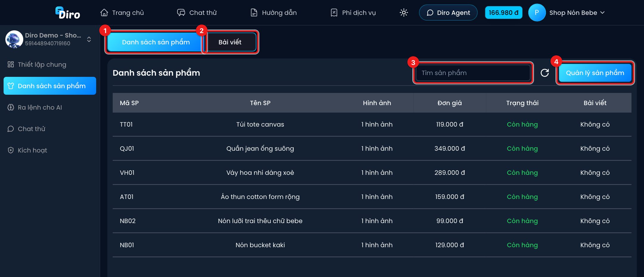Click 1 hình ảnh in the TT01 row
This screenshot has width=644, height=277.
377,124
